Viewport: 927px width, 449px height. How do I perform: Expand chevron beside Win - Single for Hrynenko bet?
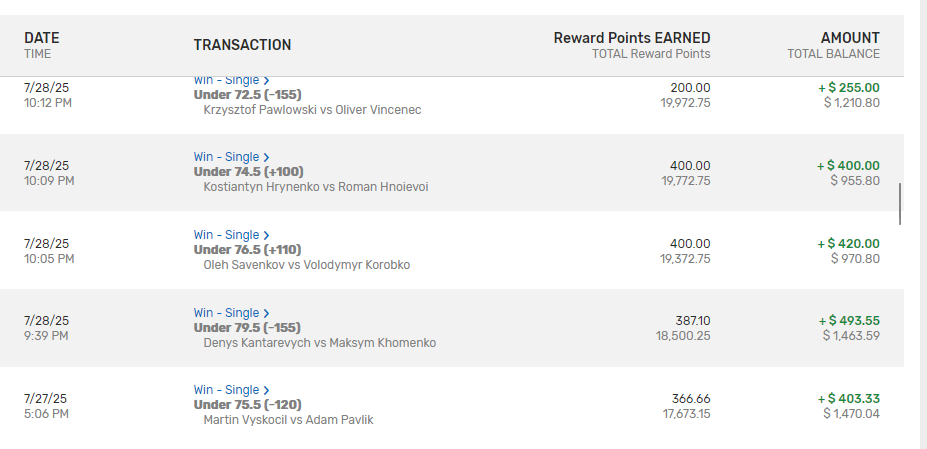[x=267, y=157]
